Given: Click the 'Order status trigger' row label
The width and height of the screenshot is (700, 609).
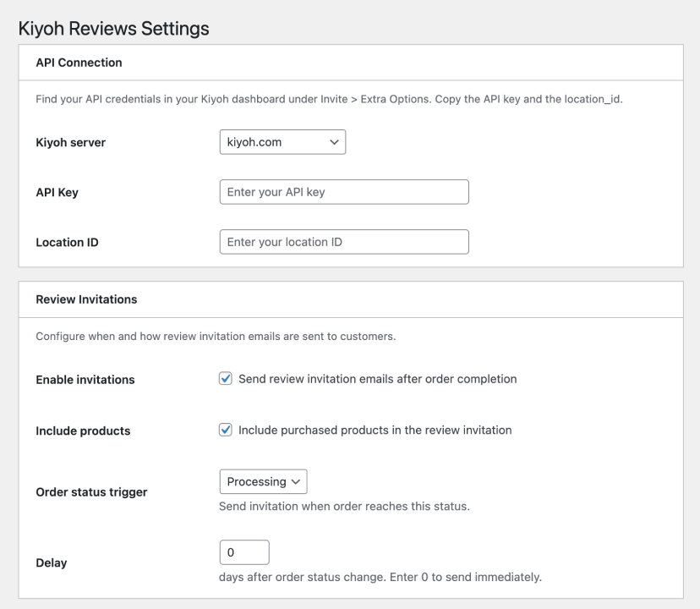Looking at the screenshot, I should (91, 492).
